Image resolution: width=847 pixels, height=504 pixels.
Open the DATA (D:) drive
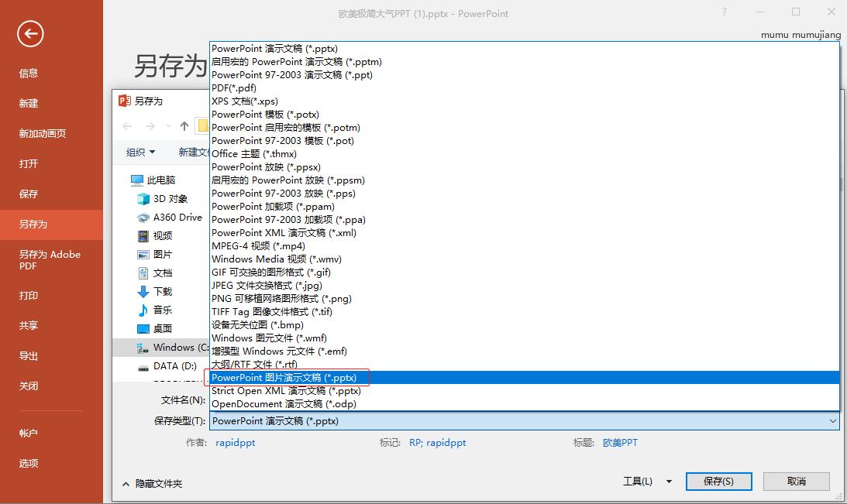pyautogui.click(x=174, y=366)
